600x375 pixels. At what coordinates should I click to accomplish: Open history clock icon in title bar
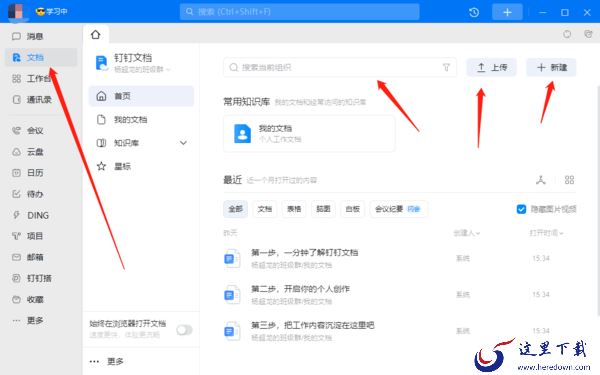coord(474,12)
